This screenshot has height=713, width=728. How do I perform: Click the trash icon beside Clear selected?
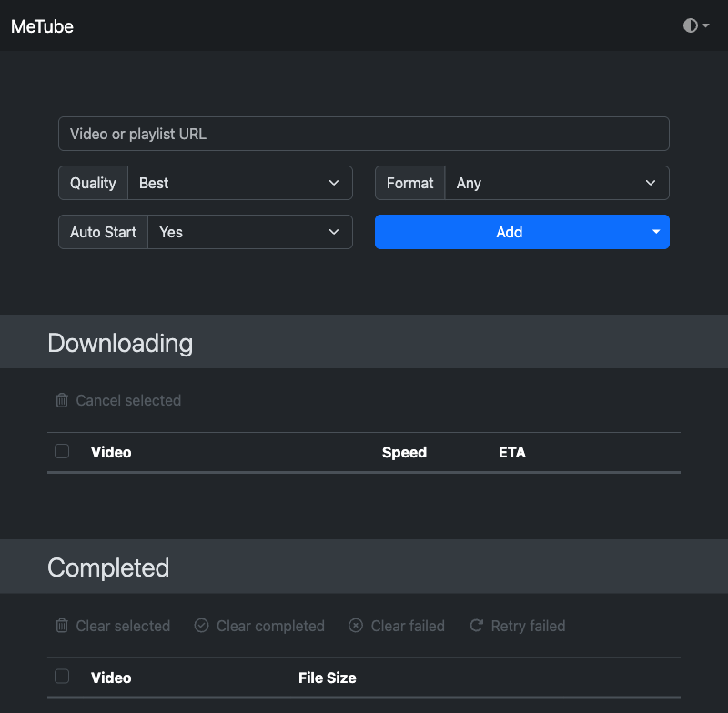(62, 626)
